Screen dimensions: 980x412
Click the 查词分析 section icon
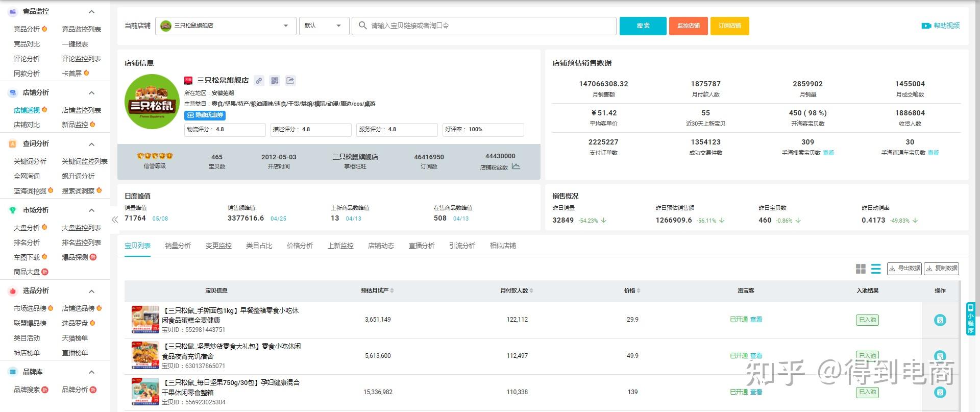(13, 144)
